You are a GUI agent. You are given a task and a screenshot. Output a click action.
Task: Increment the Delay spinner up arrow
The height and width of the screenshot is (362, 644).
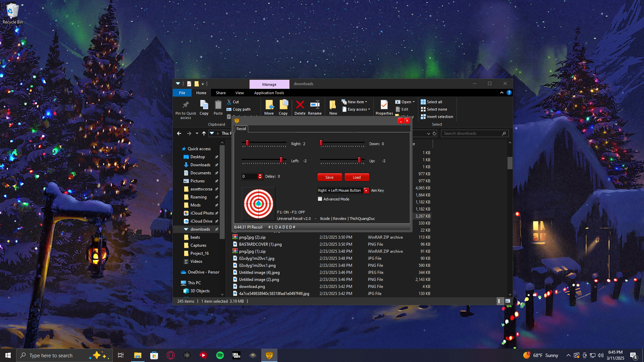(260, 175)
